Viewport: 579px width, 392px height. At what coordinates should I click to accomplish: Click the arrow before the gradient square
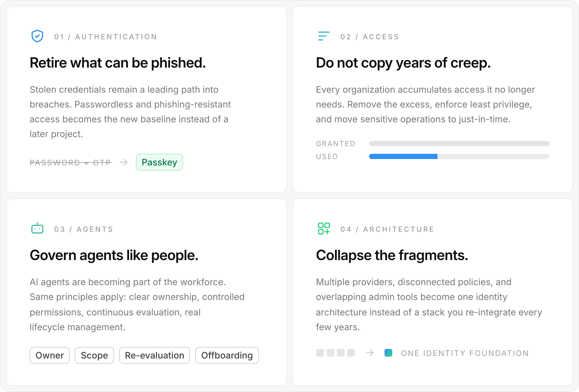370,353
